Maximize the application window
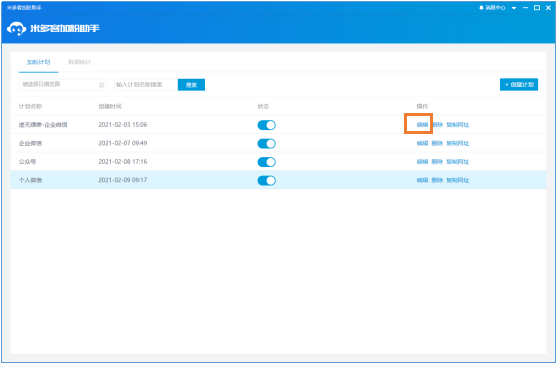Image resolution: width=560 pixels, height=365 pixels. (x=537, y=8)
